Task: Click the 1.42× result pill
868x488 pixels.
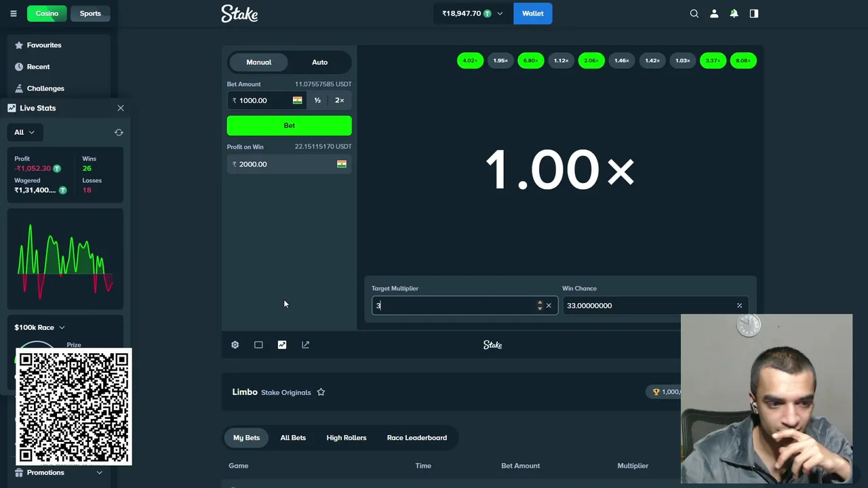Action: coord(652,61)
